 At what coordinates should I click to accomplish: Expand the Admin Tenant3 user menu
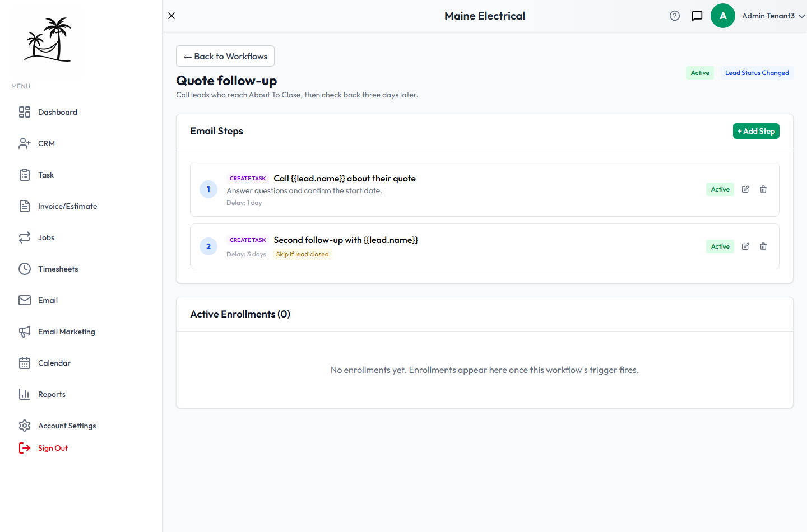click(x=773, y=16)
